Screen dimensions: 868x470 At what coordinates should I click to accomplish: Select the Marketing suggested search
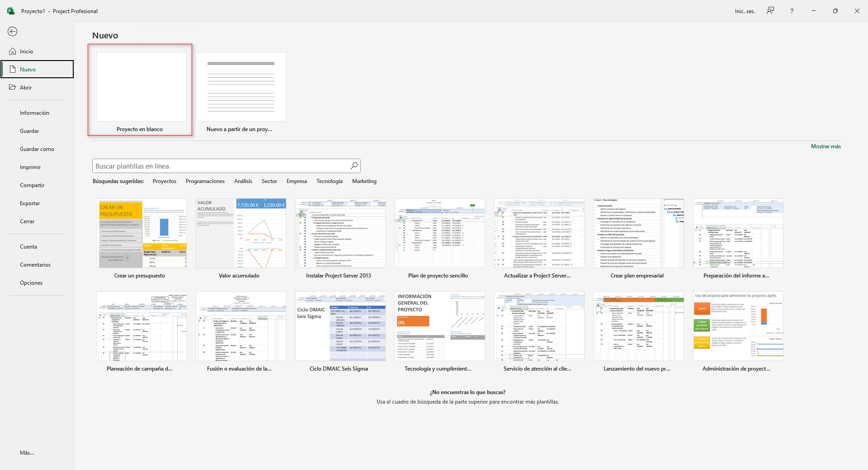click(x=364, y=181)
